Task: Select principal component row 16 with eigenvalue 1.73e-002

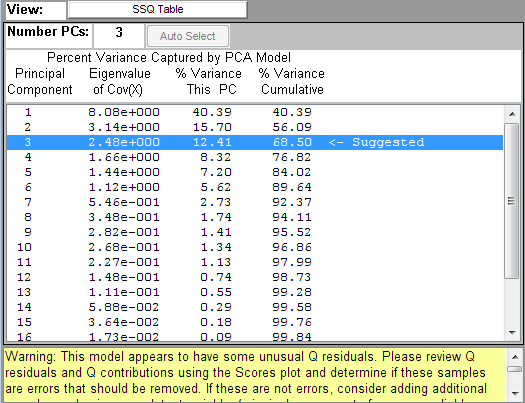Action: tap(255, 336)
